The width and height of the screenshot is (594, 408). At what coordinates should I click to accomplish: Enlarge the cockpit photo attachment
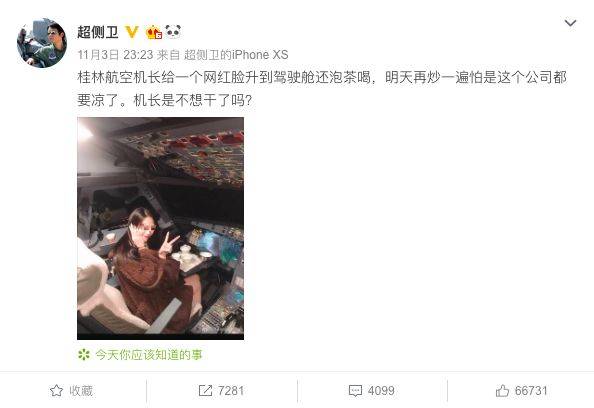[161, 228]
